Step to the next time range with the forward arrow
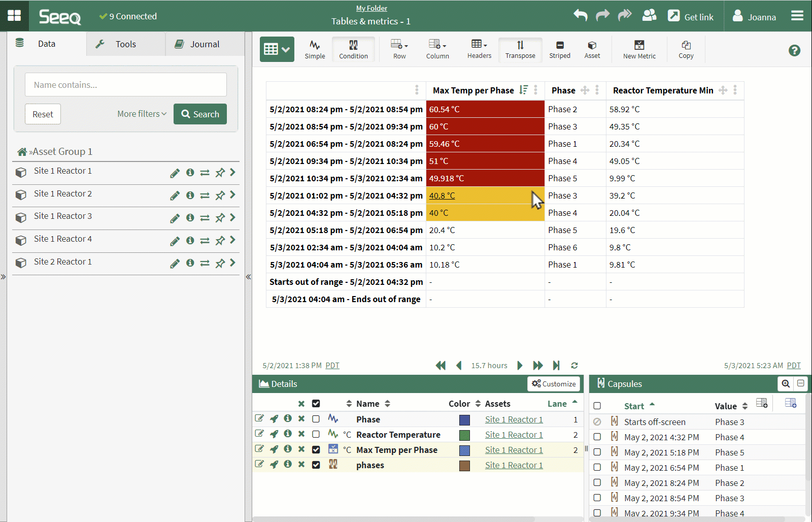Viewport: 812px width, 522px height. pos(520,366)
